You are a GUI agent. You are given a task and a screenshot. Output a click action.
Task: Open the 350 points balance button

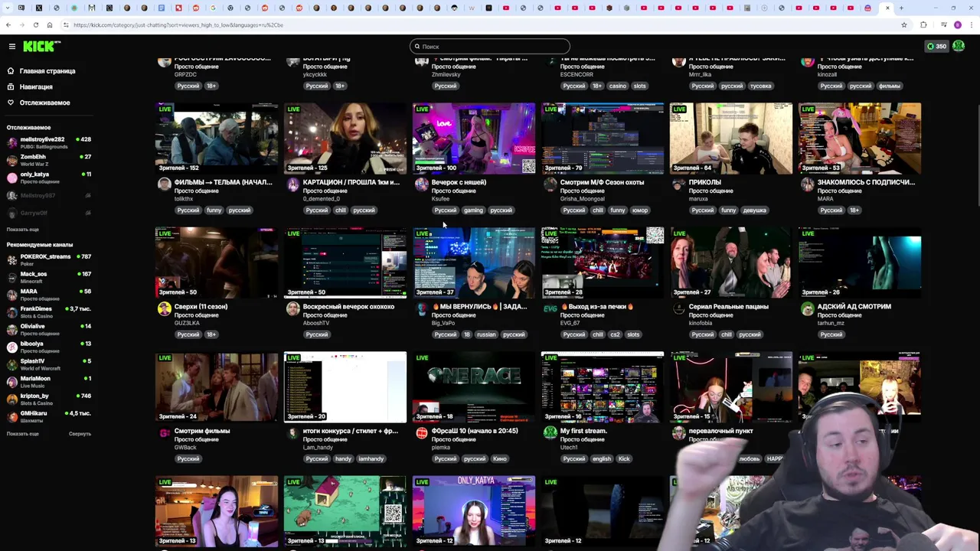[936, 47]
